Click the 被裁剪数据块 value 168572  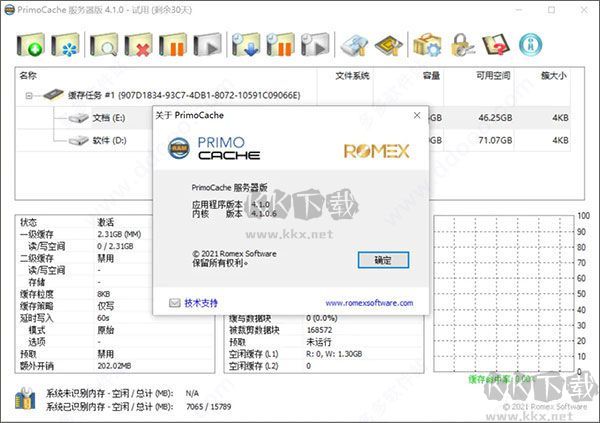tap(320, 330)
